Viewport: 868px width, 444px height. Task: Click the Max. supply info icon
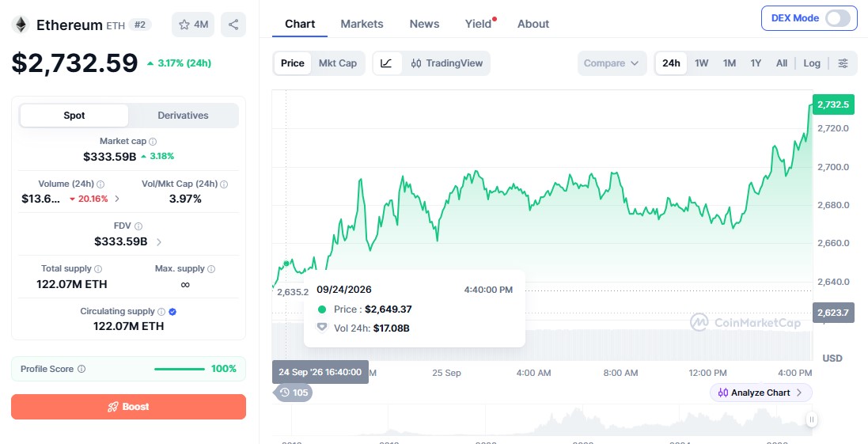[x=211, y=269]
